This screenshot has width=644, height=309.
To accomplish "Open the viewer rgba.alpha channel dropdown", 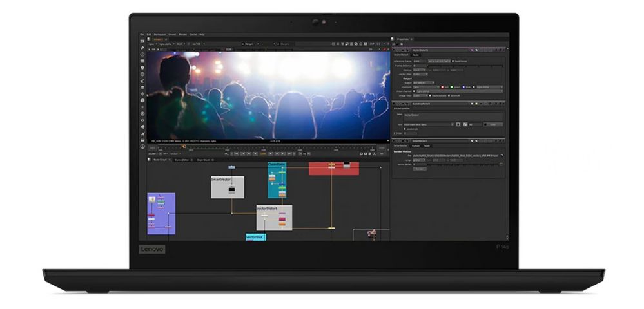I will coord(167,44).
